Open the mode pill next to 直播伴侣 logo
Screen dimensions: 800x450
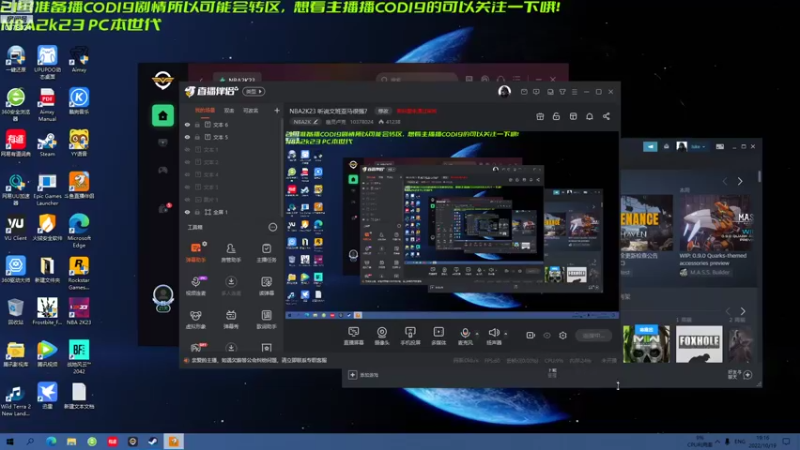254,91
